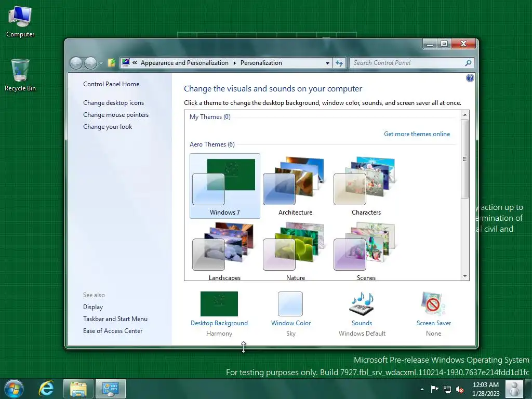
Task: Open Windows Explorer taskbar icon
Action: pyautogui.click(x=78, y=389)
